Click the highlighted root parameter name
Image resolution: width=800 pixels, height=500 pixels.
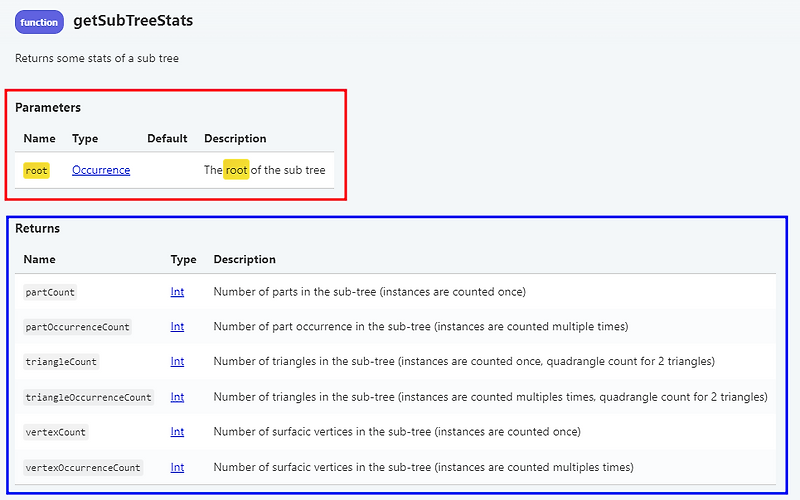(36, 170)
